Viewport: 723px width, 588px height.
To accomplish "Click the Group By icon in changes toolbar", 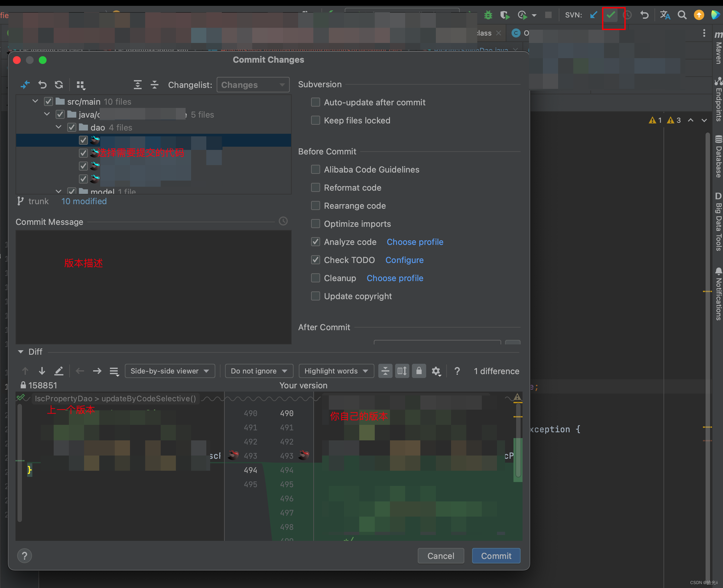I will point(81,85).
